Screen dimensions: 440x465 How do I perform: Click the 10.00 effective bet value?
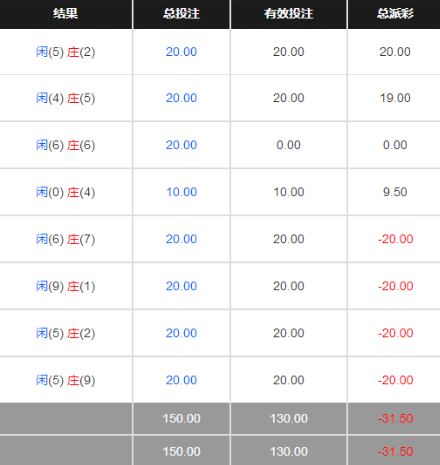[x=289, y=192]
